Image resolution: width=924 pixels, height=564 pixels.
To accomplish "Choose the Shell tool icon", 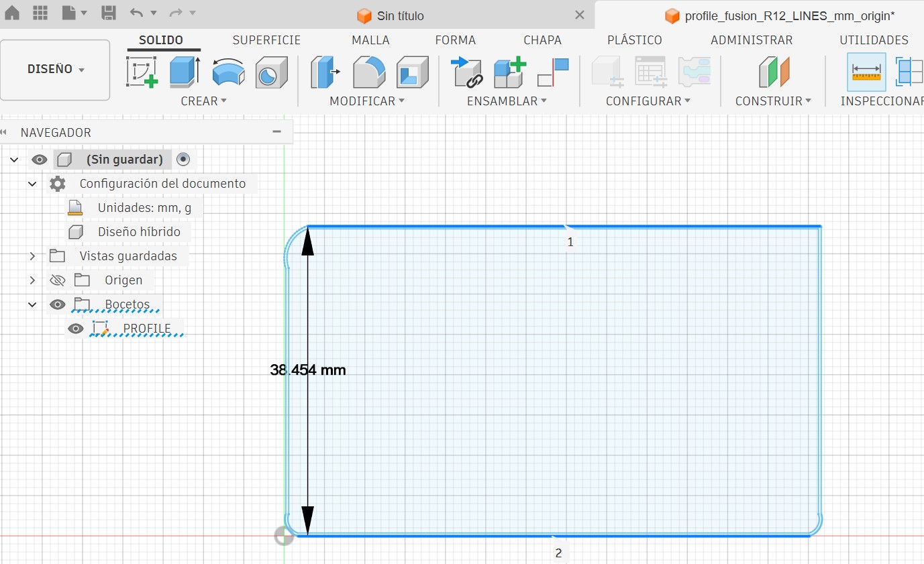I will [412, 72].
